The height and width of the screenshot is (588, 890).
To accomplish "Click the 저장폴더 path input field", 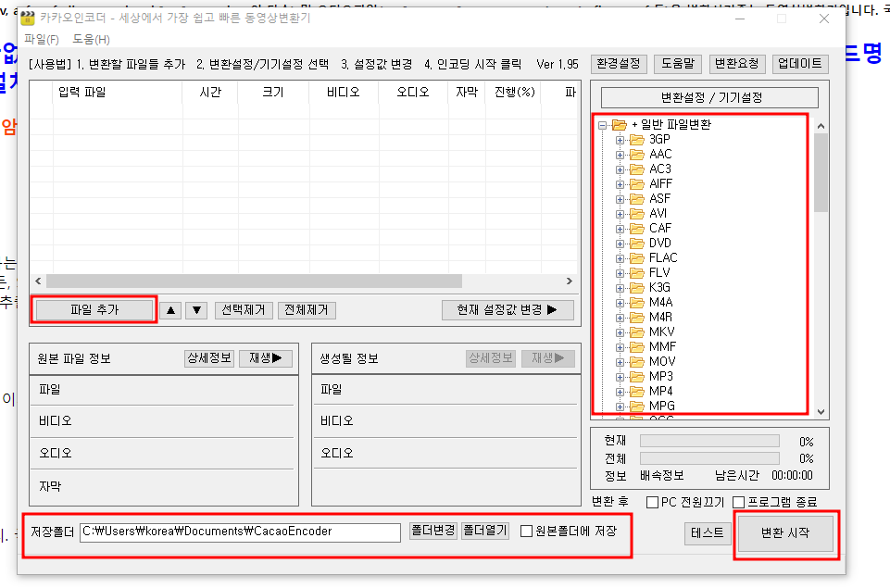I will click(x=240, y=532).
